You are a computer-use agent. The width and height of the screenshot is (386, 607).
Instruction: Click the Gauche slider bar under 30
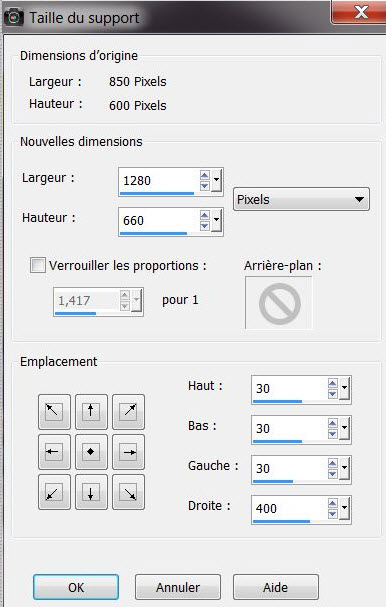[x=273, y=481]
